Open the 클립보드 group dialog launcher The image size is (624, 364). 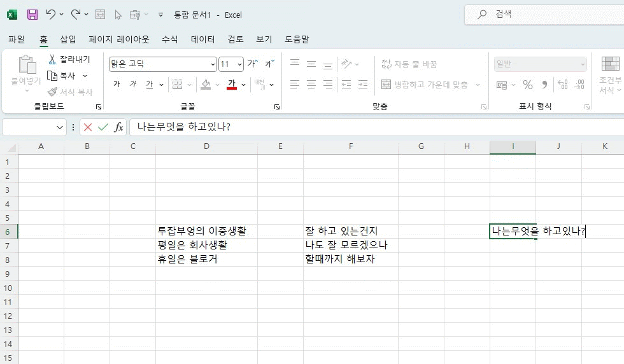[x=98, y=107]
